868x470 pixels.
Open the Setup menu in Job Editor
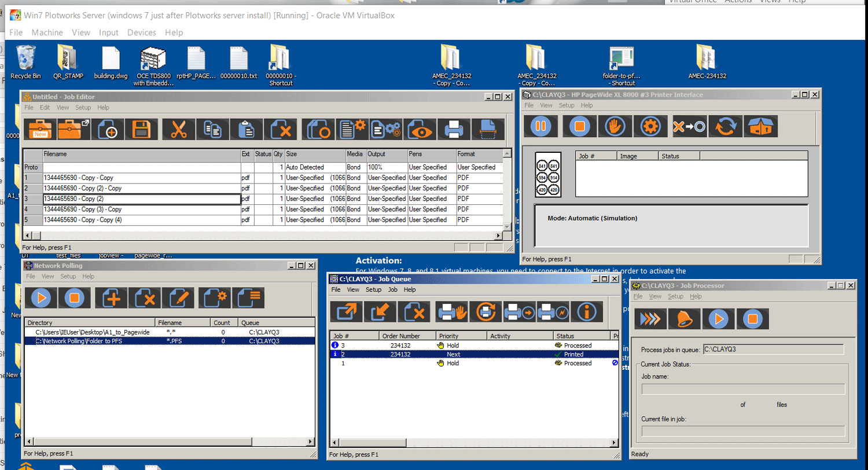83,108
